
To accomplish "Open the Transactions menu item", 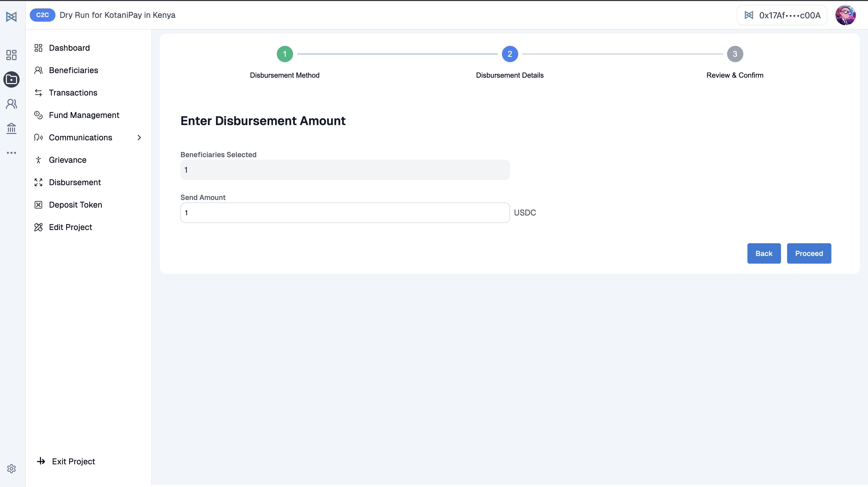I will 73,93.
